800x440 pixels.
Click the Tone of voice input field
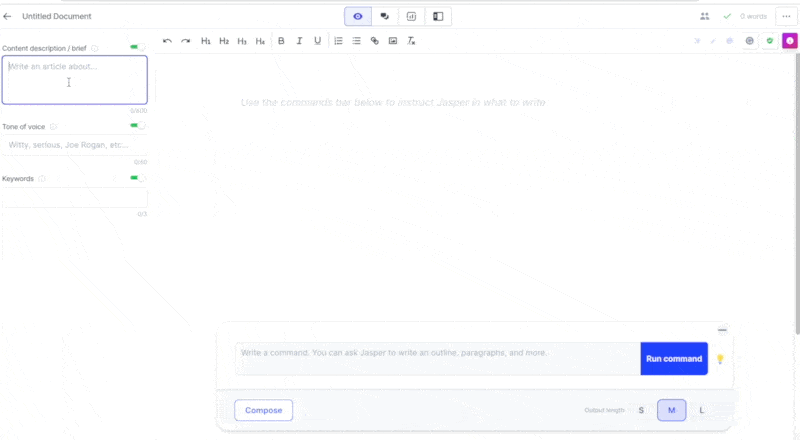point(74,145)
